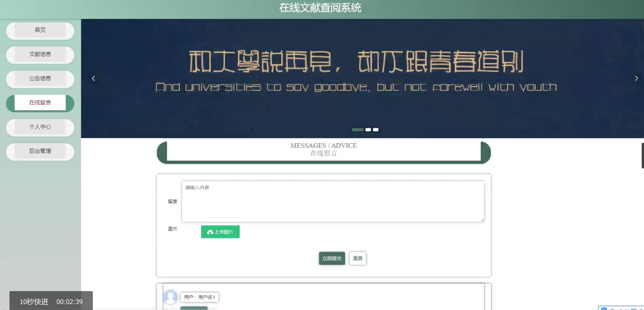Click the previous banner slide arrow
Screen dimensions: 644x310
(93, 78)
